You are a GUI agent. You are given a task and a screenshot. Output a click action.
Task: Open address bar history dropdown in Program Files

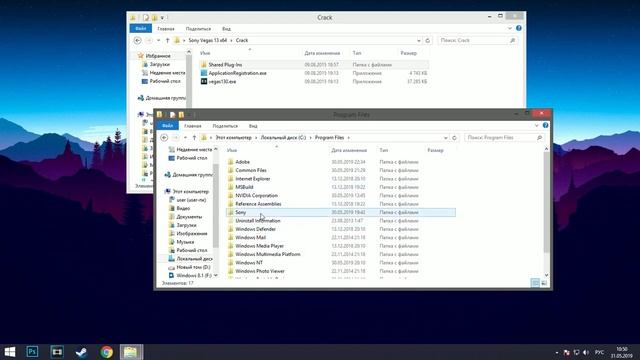coord(445,138)
